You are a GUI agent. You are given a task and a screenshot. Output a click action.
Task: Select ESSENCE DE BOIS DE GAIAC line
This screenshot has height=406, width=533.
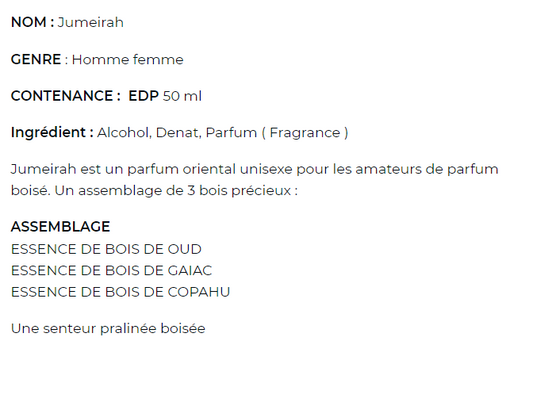111,271
